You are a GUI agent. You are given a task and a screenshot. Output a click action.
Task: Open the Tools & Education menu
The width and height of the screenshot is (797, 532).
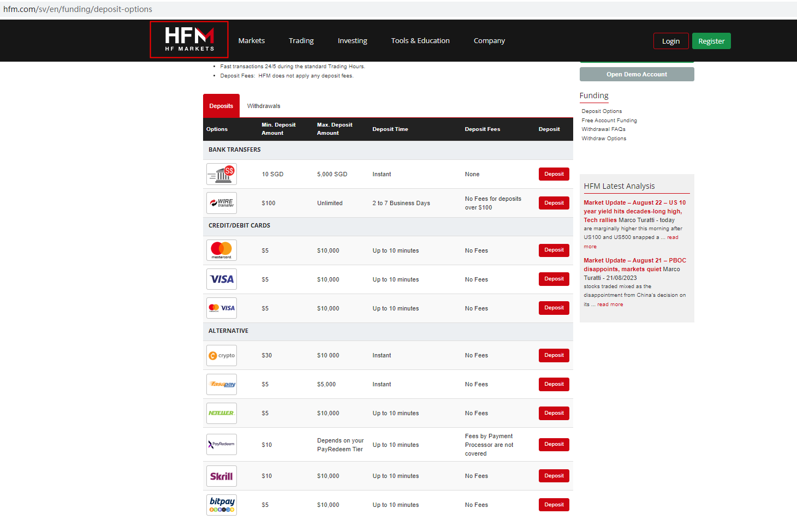pos(420,41)
